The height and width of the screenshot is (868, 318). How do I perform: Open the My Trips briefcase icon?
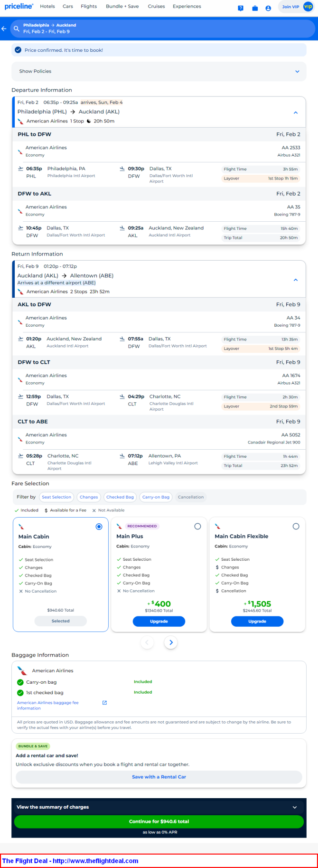(x=255, y=8)
